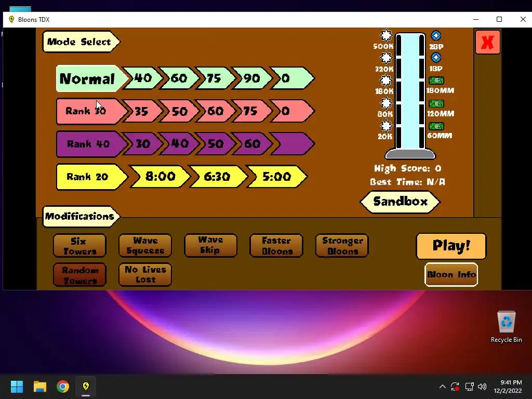Click the 120MM cash icon

click(x=436, y=103)
